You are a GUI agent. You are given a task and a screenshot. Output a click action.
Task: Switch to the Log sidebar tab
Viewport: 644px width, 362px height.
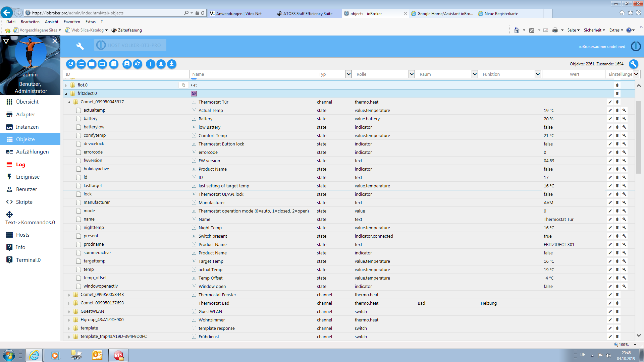(20, 164)
